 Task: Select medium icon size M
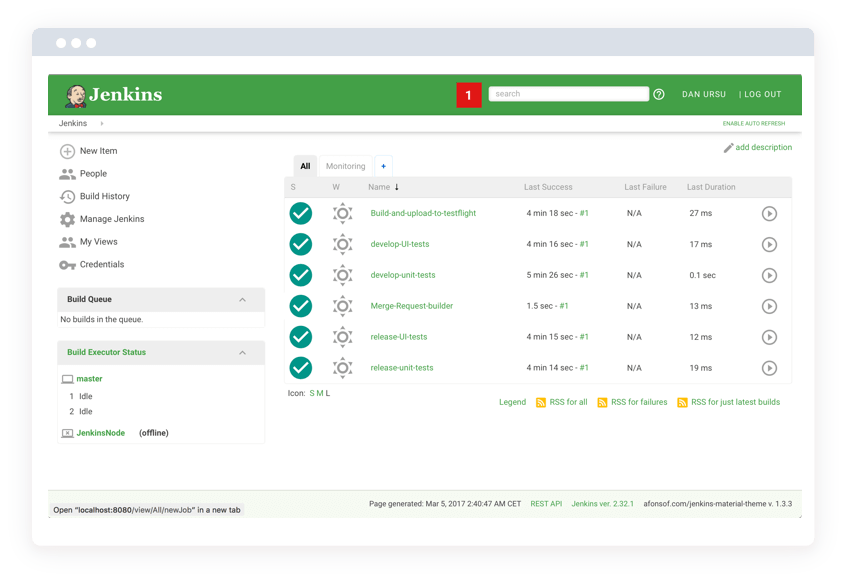(319, 393)
